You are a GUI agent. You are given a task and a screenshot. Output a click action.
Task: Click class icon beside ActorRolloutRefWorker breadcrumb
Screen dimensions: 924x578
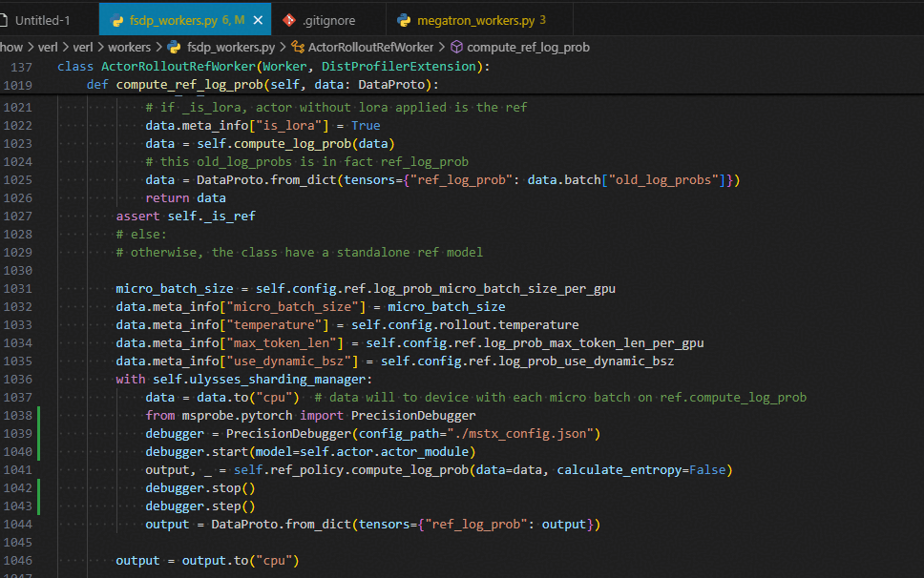(x=298, y=47)
